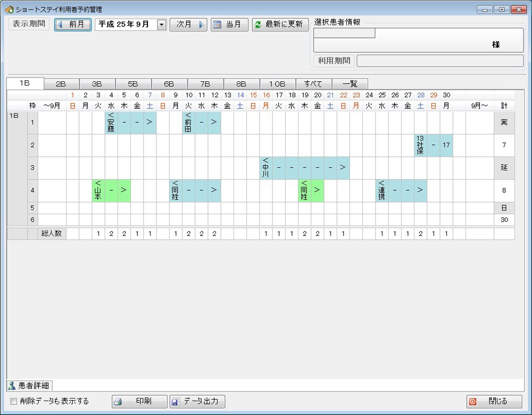The width and height of the screenshot is (532, 415).
Task: Click the 枠 column header
Action: [x=32, y=106]
